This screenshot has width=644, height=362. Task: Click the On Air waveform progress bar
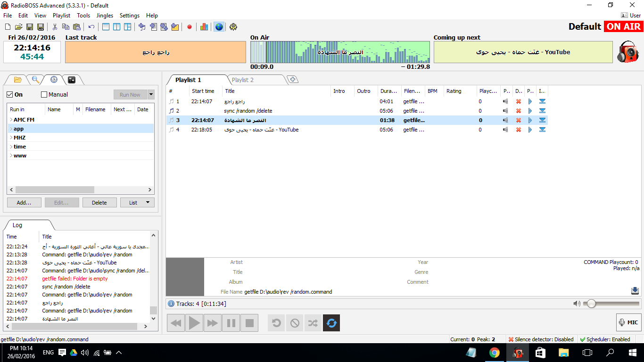click(340, 52)
